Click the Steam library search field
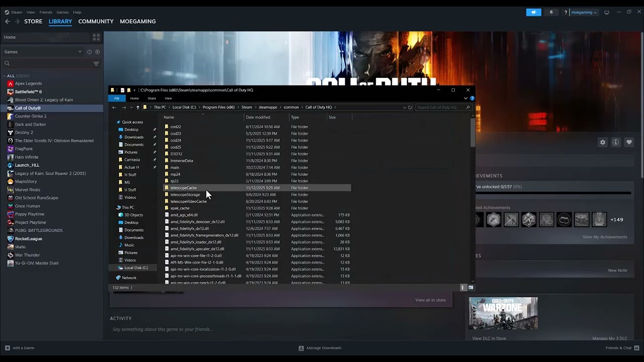 click(47, 63)
